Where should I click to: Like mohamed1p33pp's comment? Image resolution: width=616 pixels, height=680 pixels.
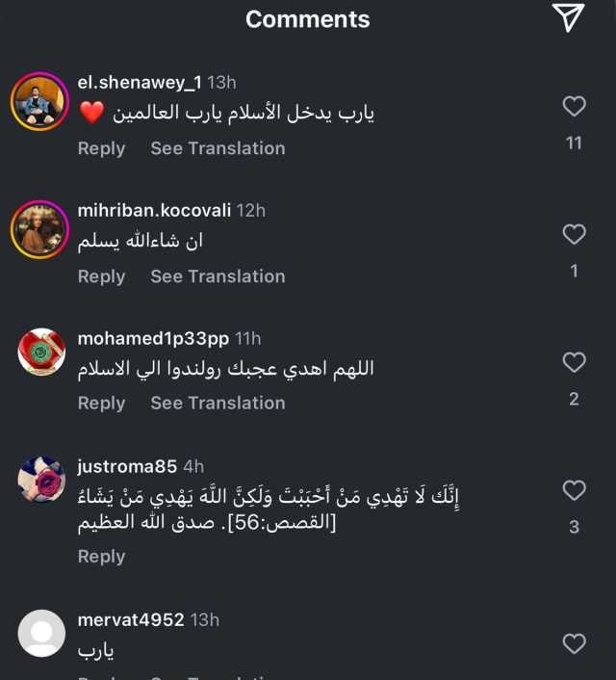[x=574, y=362]
